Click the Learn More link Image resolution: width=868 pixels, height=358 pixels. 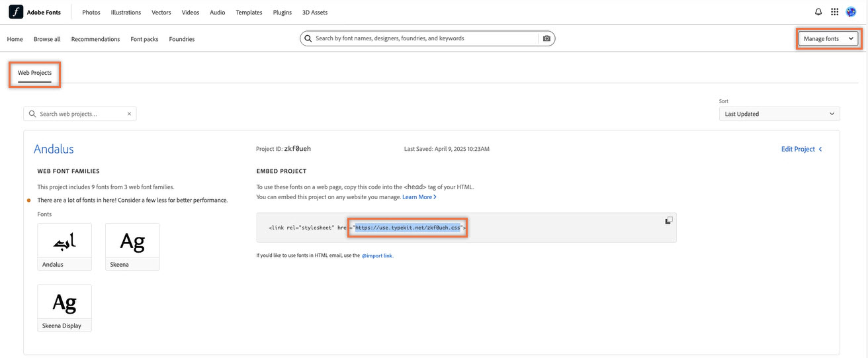coord(419,197)
